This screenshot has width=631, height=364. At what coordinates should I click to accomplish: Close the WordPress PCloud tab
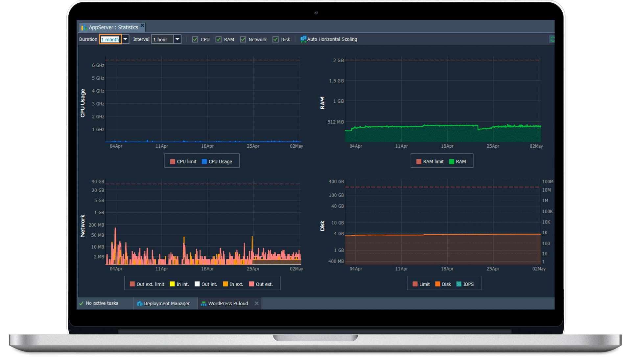coord(257,304)
